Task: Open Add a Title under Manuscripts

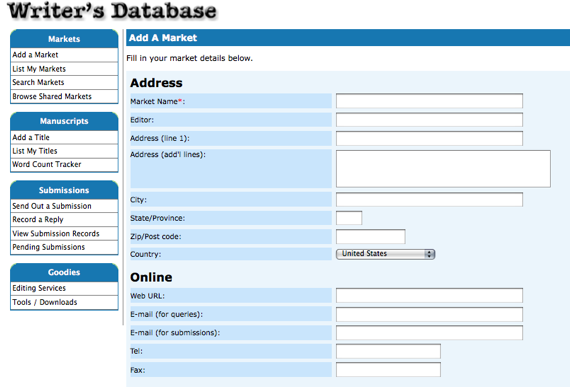Action: (x=31, y=137)
